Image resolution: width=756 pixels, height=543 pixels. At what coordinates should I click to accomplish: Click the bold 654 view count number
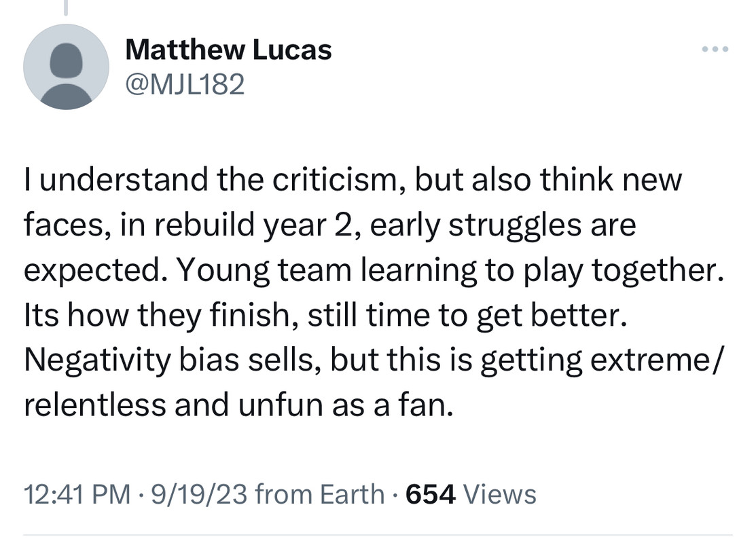pos(430,494)
